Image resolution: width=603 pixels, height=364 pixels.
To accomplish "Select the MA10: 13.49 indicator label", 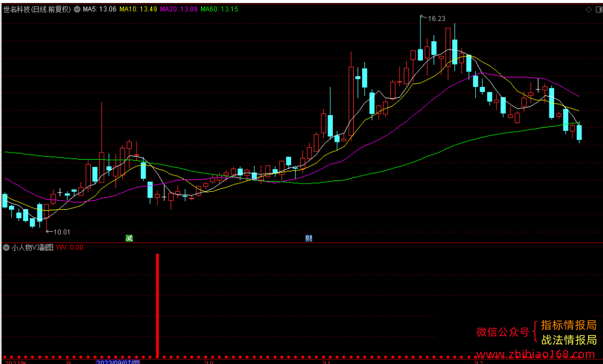I will pos(138,9).
